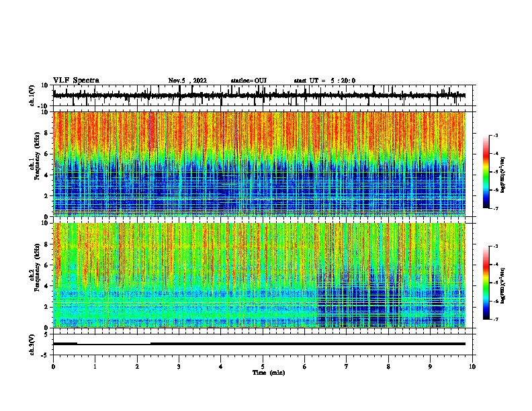
Task: Click time axis tick label '10'
Action: tap(472, 367)
